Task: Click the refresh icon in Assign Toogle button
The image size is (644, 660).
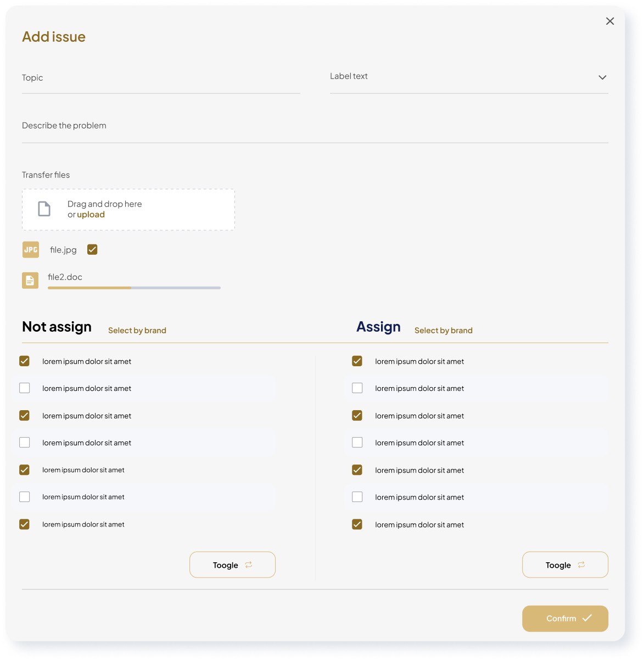Action: [x=581, y=564]
